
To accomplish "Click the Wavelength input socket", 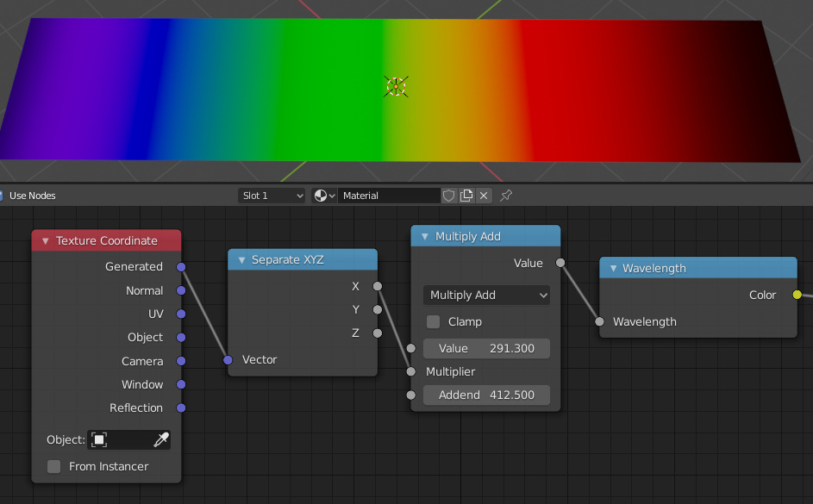I will 599,321.
